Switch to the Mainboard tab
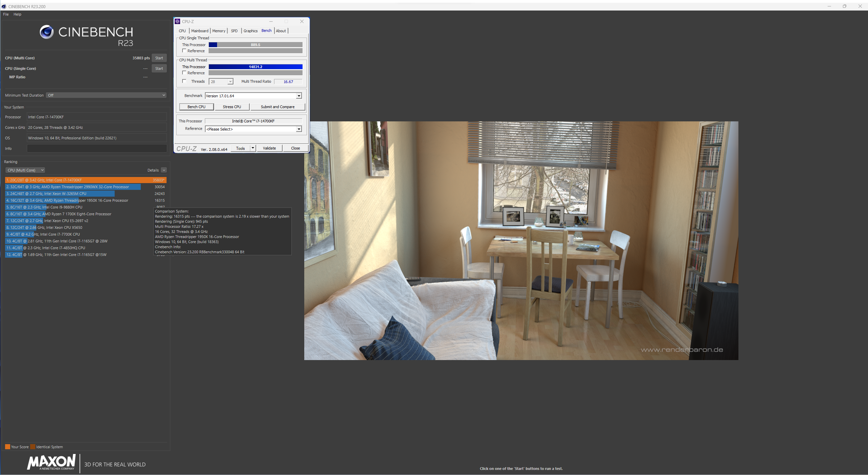 tap(200, 31)
